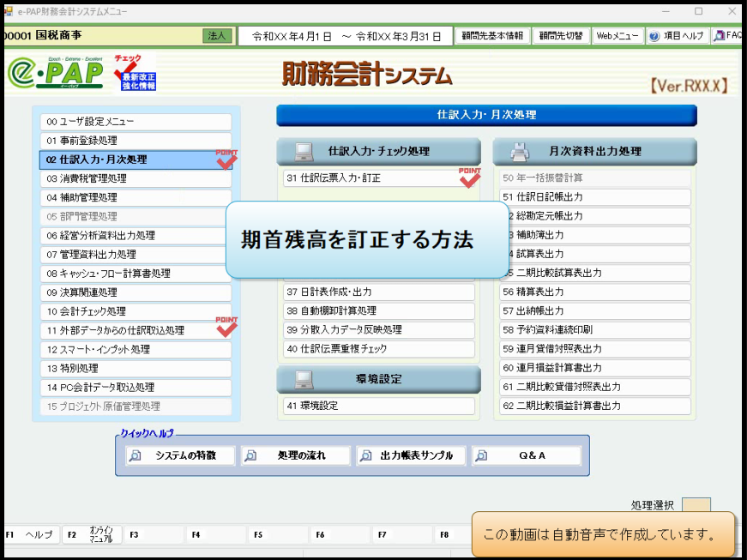The height and width of the screenshot is (560, 747).
Task: Click 顧問先切替 to switch clients
Action: coord(562,35)
